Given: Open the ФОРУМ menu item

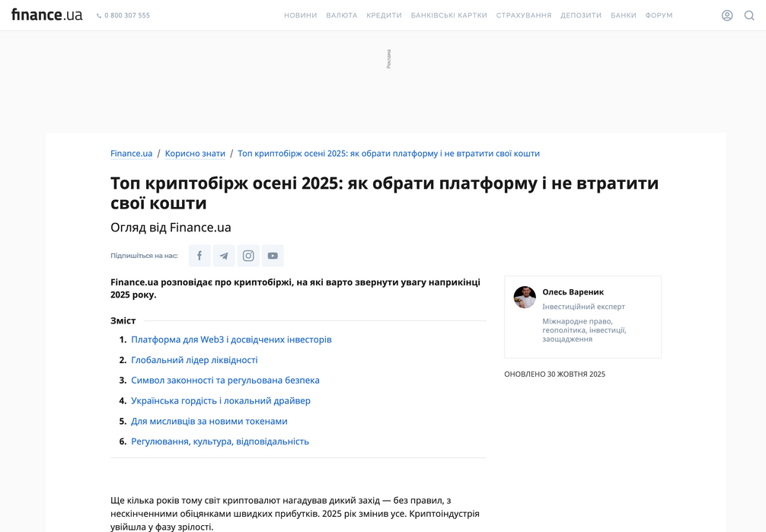Looking at the screenshot, I should pyautogui.click(x=659, y=16).
